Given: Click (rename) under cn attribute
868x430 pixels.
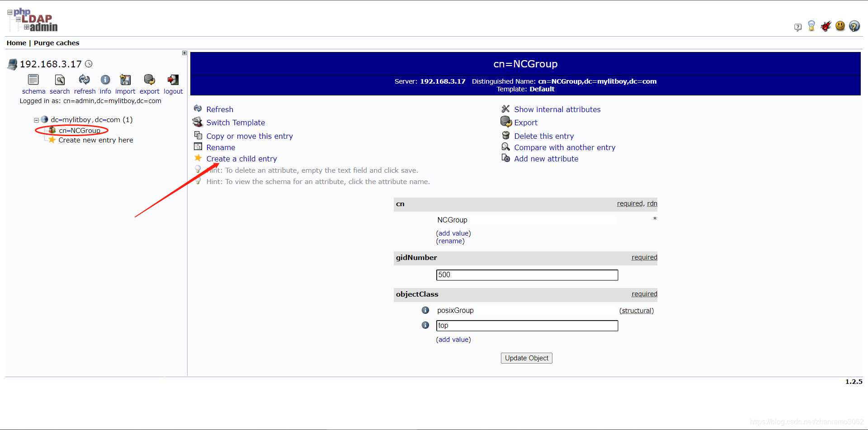Looking at the screenshot, I should pyautogui.click(x=450, y=241).
